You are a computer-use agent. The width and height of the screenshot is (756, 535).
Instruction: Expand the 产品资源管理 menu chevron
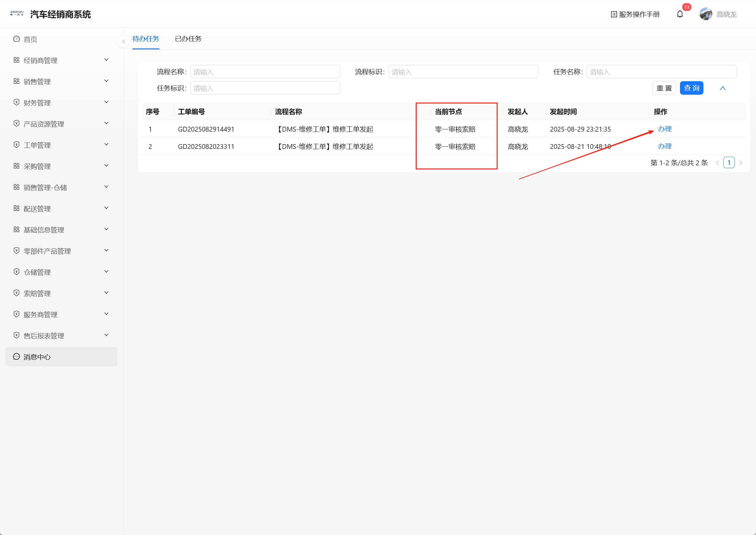coord(106,123)
